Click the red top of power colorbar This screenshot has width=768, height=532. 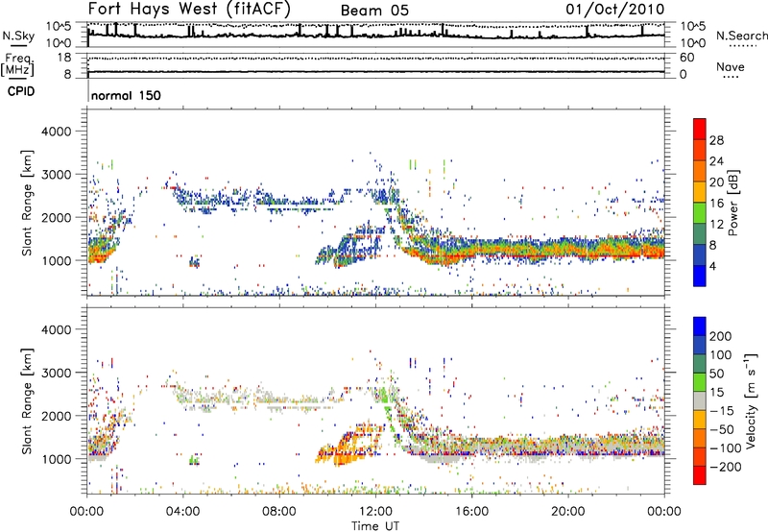click(700, 129)
